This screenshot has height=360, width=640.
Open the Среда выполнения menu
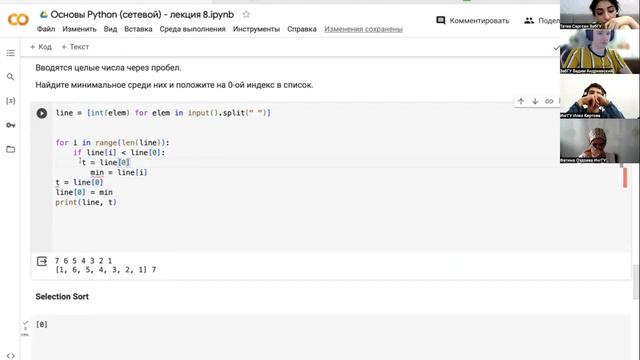coord(192,29)
